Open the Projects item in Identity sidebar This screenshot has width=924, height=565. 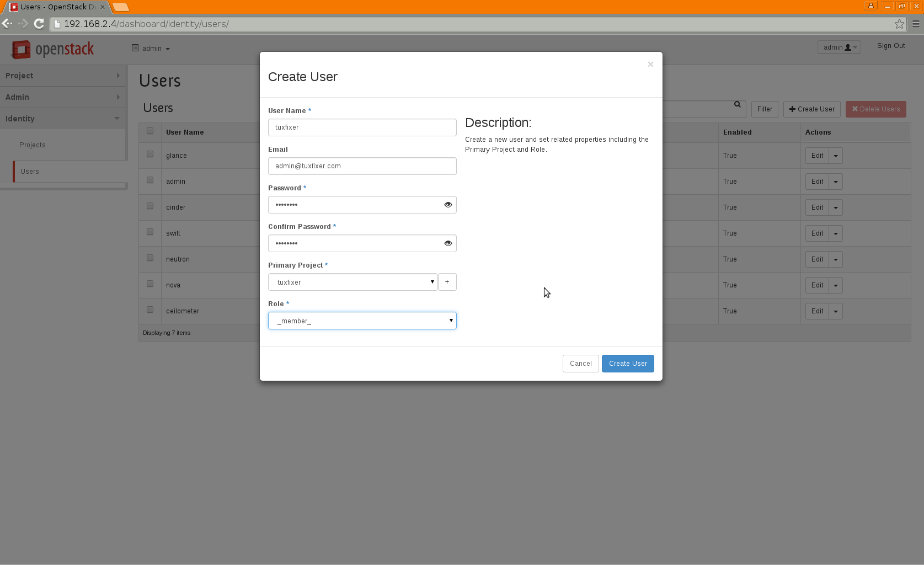(33, 145)
